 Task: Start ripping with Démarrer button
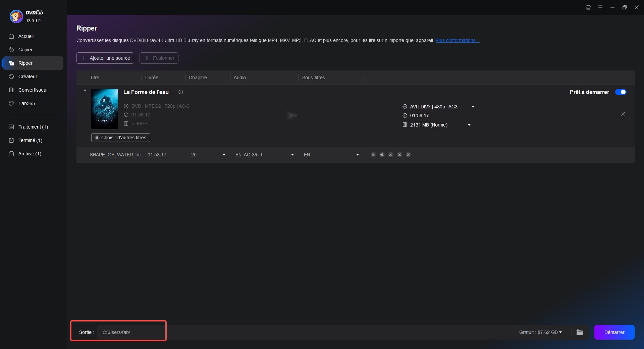click(614, 332)
